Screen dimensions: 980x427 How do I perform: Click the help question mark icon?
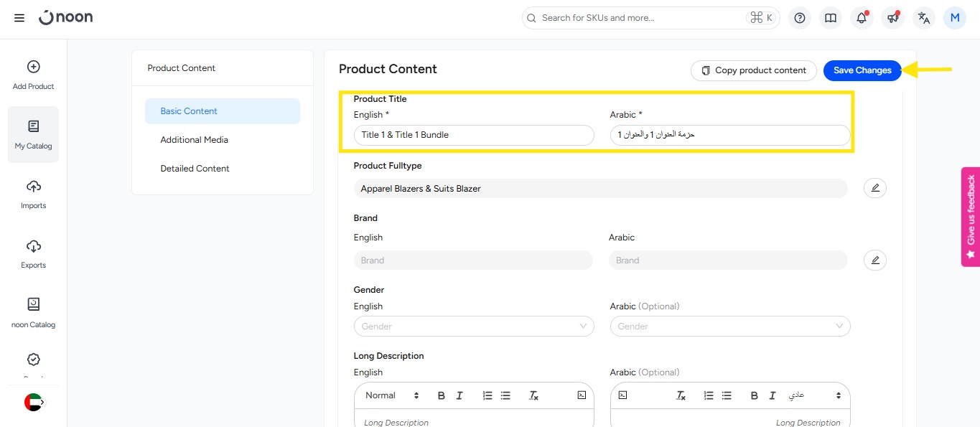click(800, 18)
